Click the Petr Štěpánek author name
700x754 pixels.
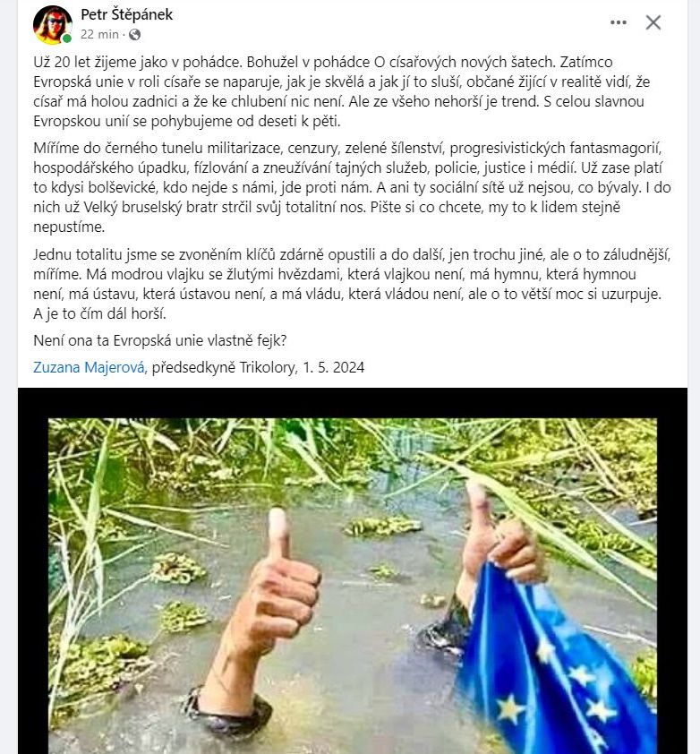pyautogui.click(x=126, y=14)
